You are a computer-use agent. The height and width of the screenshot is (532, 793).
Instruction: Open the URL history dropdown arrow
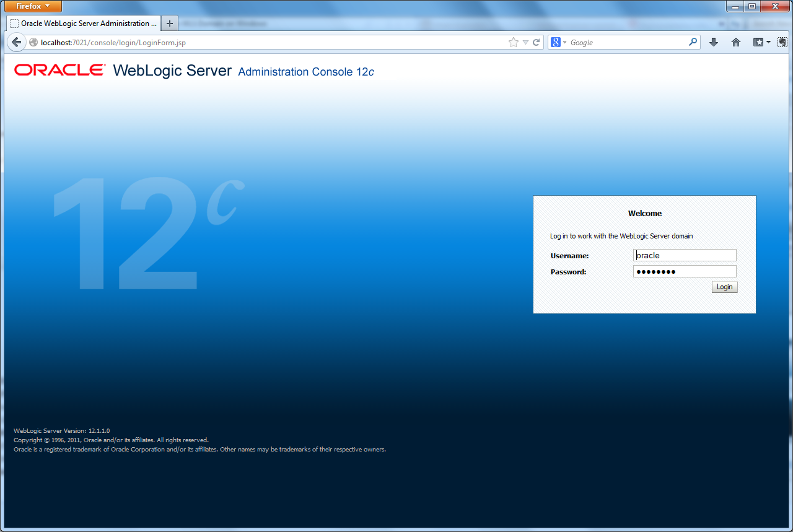point(525,43)
